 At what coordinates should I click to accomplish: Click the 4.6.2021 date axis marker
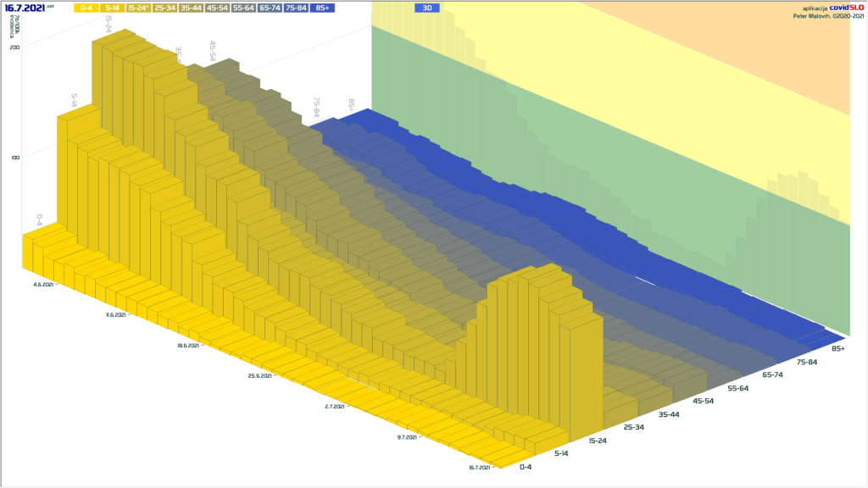45,285
